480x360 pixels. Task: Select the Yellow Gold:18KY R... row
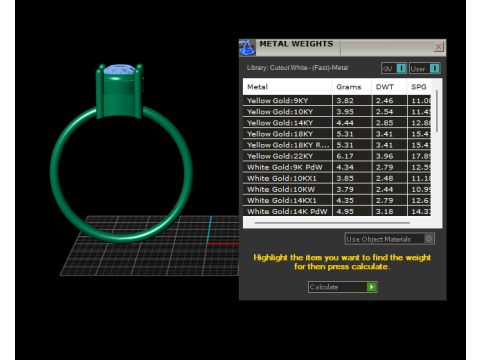pos(337,145)
